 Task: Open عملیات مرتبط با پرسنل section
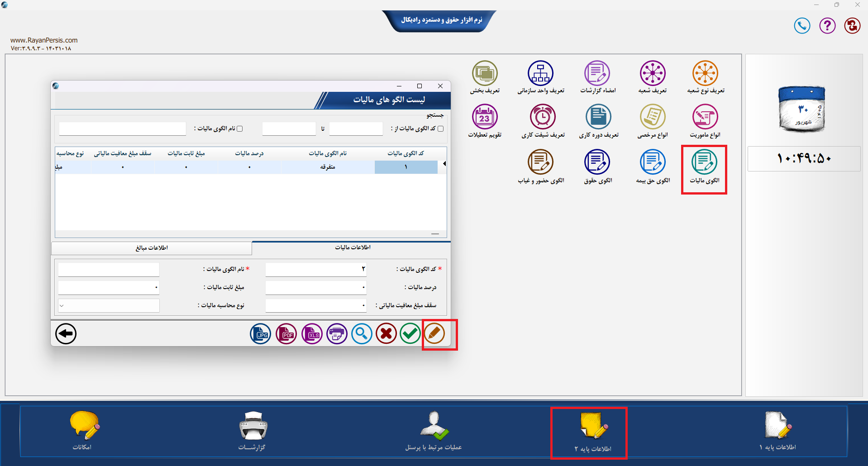pos(434,431)
